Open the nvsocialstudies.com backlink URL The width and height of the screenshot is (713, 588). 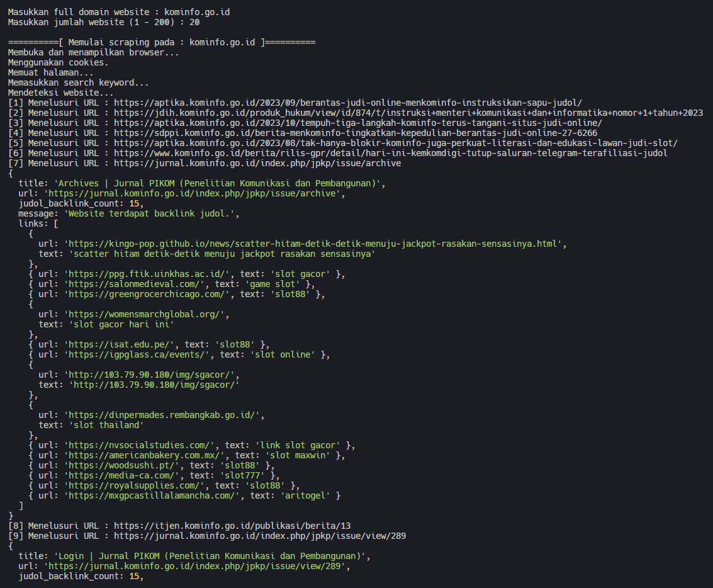click(x=143, y=445)
